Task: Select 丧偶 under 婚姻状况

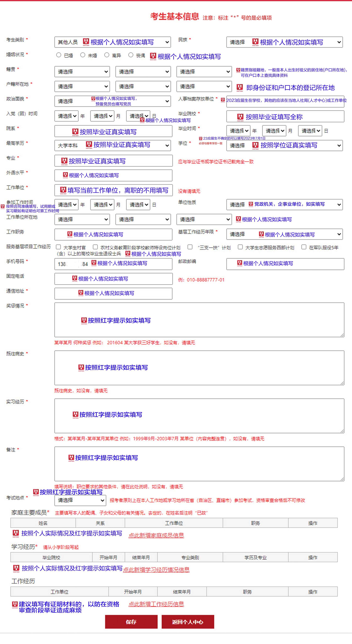Action: pos(131,55)
